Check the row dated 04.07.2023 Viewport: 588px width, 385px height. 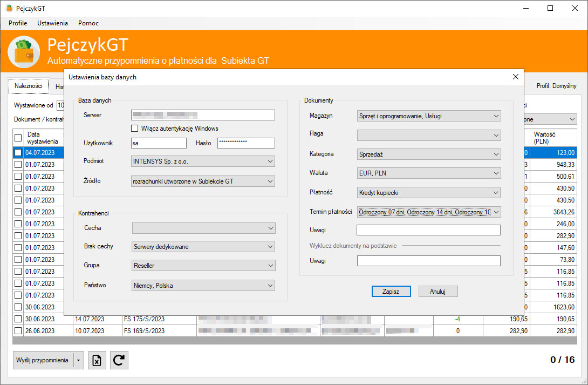tap(18, 153)
